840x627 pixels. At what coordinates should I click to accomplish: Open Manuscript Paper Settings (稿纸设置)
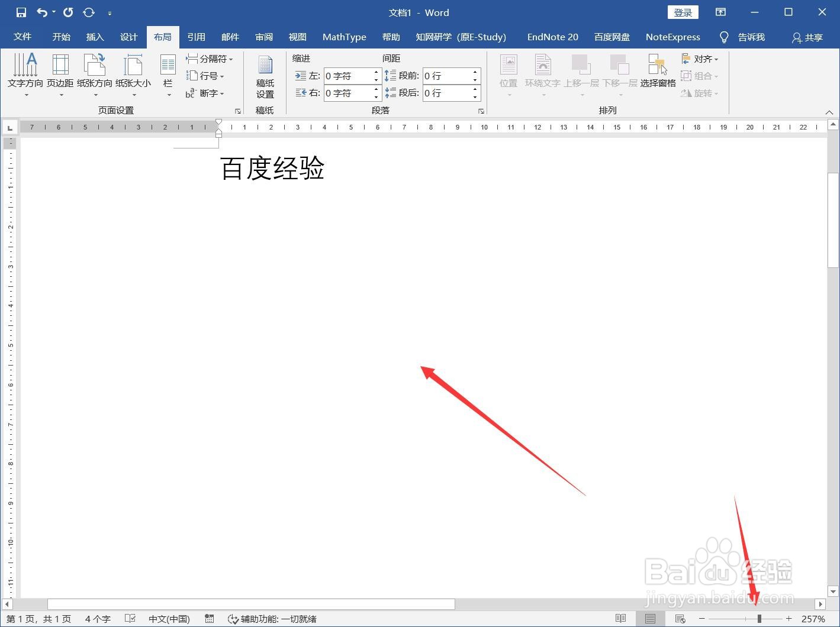coord(265,77)
